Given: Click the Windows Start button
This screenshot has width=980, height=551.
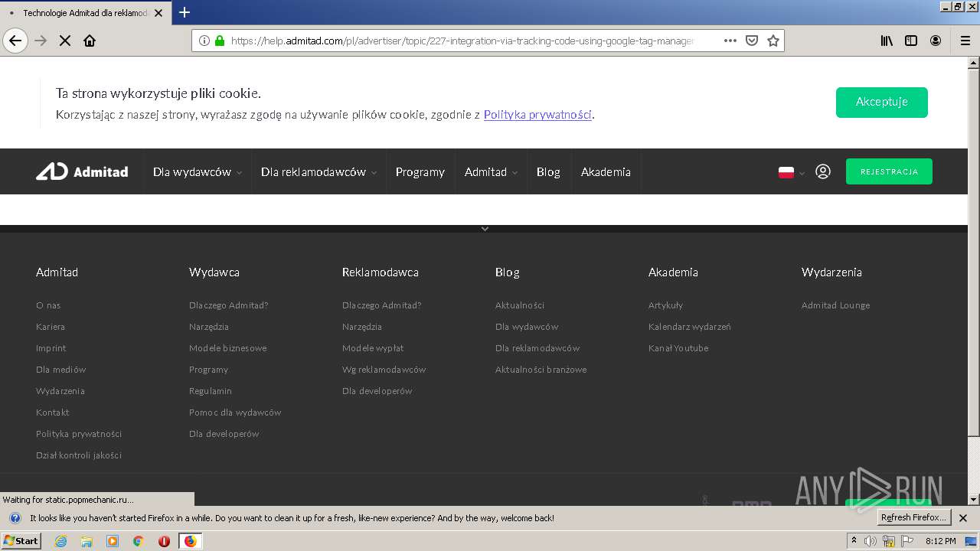Looking at the screenshot, I should coord(21,541).
